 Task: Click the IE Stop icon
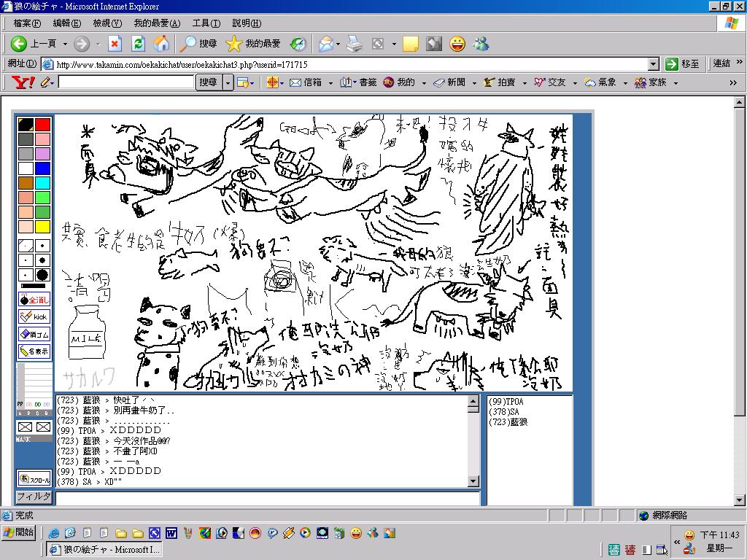point(115,44)
